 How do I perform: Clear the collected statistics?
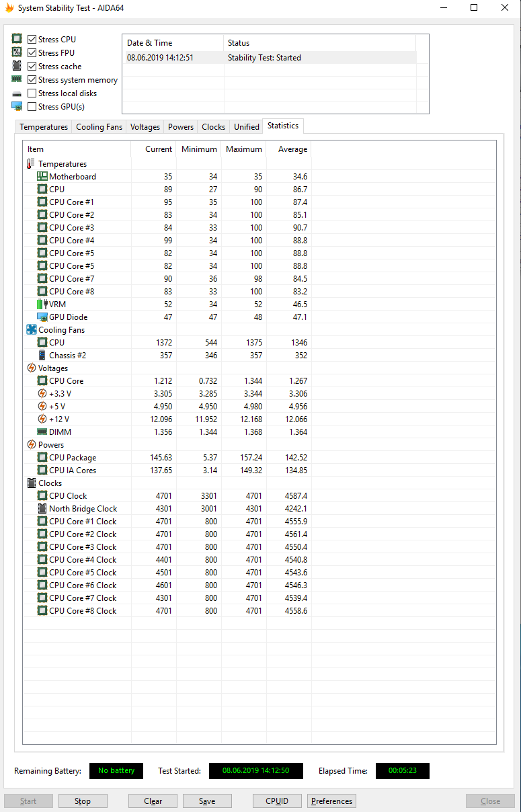pos(153,801)
